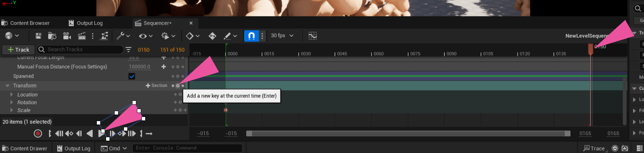
Task: Toggle the blue magnet snapping button
Action: (251, 36)
